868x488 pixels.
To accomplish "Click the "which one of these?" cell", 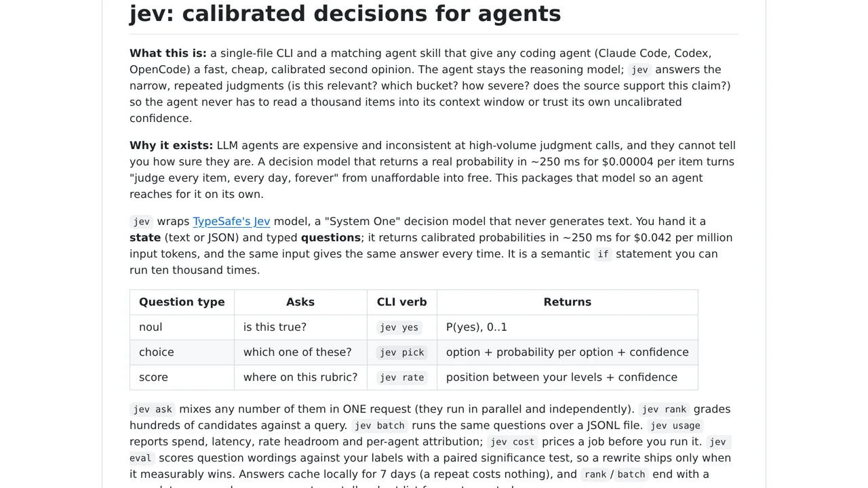I will click(300, 352).
